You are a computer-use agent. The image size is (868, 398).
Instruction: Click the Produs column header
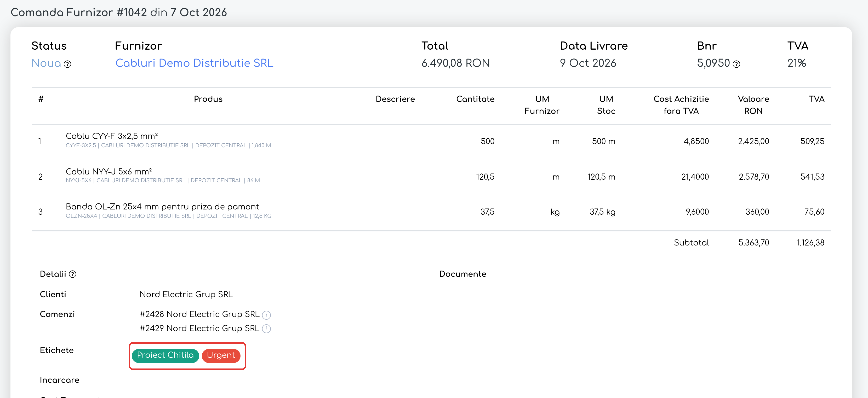coord(208,99)
